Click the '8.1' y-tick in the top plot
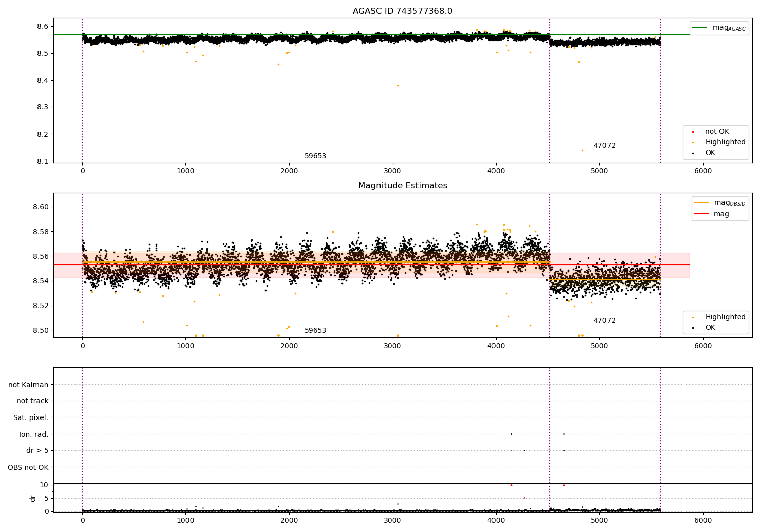Image resolution: width=760 pixels, height=532 pixels. tap(43, 161)
